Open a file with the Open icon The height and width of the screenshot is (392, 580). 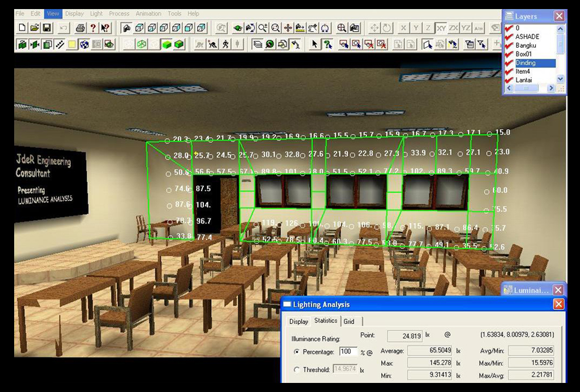[35, 26]
